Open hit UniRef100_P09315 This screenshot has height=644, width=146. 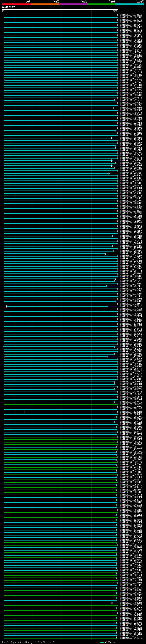pyautogui.click(x=131, y=135)
